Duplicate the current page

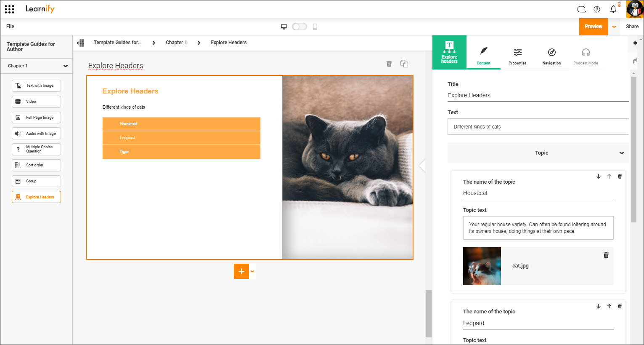click(404, 64)
